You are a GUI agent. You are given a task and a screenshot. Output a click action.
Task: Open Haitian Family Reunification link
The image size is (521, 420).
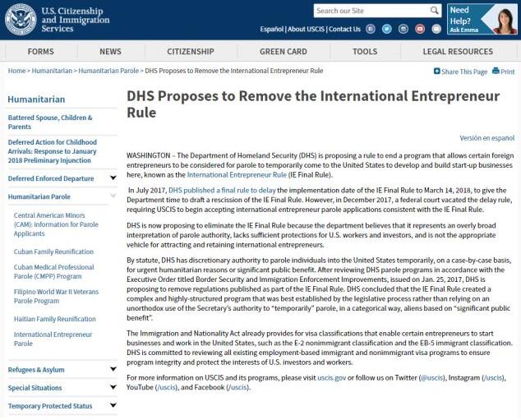55,319
